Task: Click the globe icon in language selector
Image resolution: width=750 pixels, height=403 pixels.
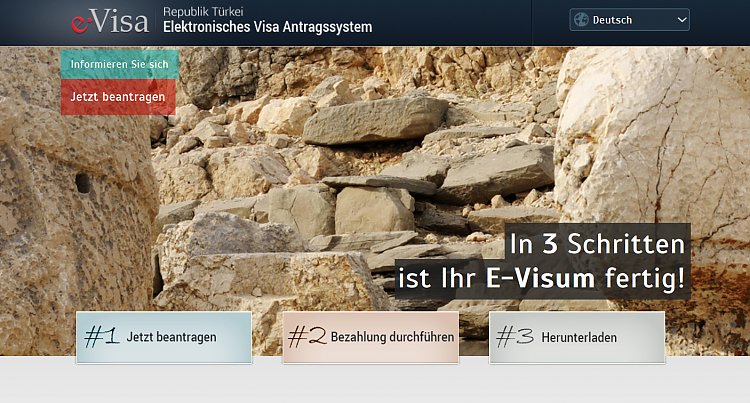Action: (581, 20)
